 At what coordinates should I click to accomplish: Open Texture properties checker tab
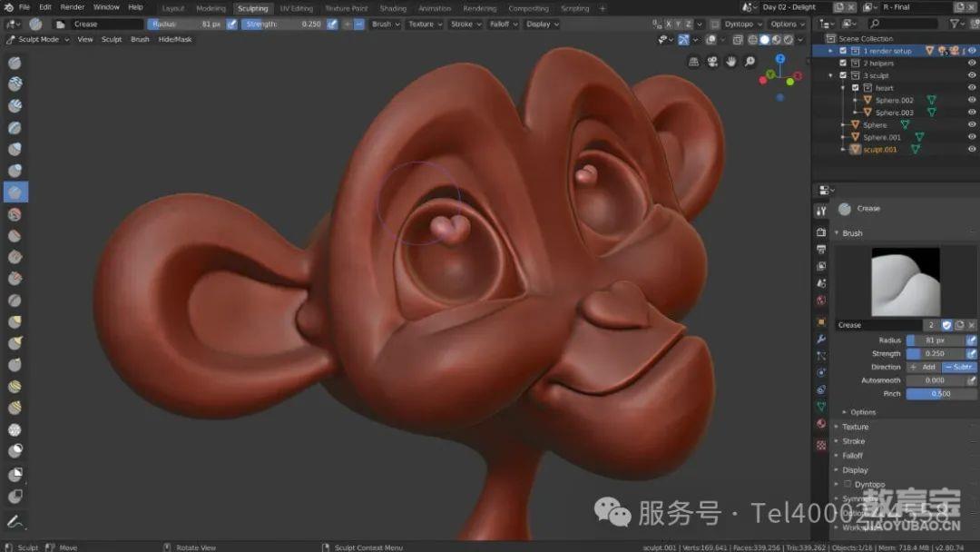point(821,445)
